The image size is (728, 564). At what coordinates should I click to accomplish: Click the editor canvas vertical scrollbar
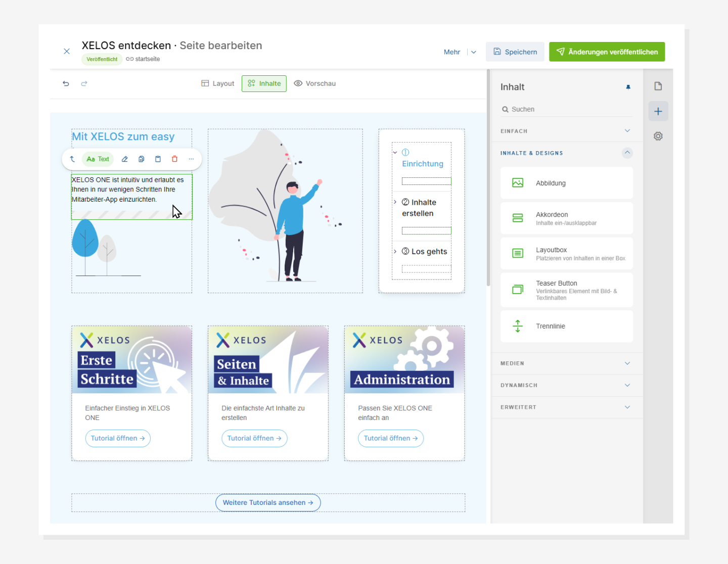click(x=488, y=177)
